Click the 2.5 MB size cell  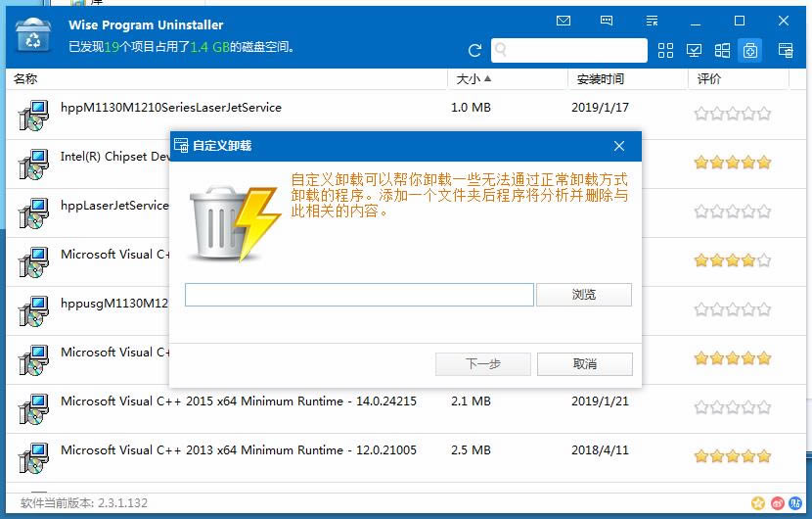[471, 450]
